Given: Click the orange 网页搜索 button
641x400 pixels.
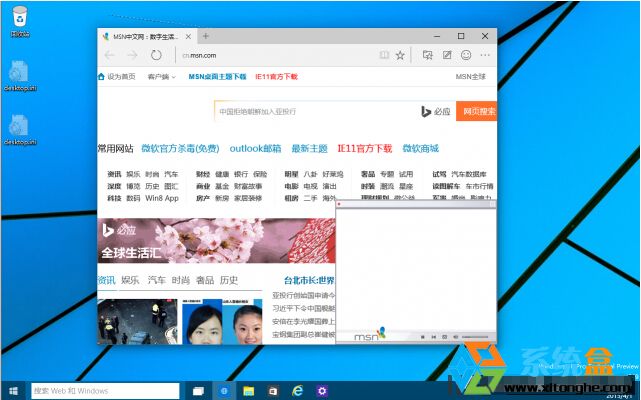Looking at the screenshot, I should (477, 111).
